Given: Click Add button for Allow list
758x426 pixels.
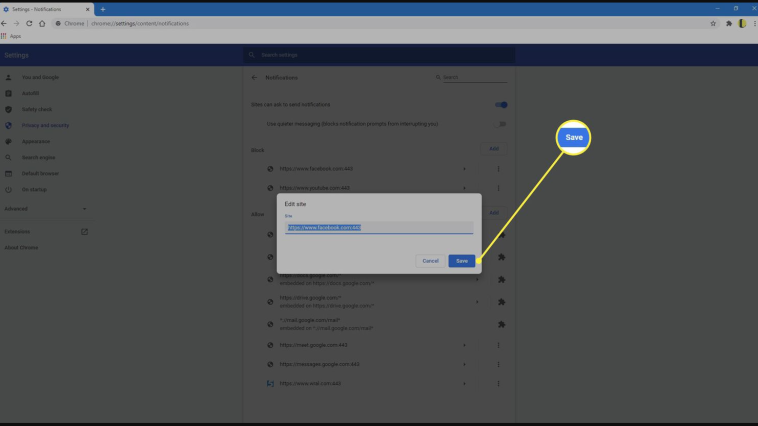Looking at the screenshot, I should [x=494, y=212].
